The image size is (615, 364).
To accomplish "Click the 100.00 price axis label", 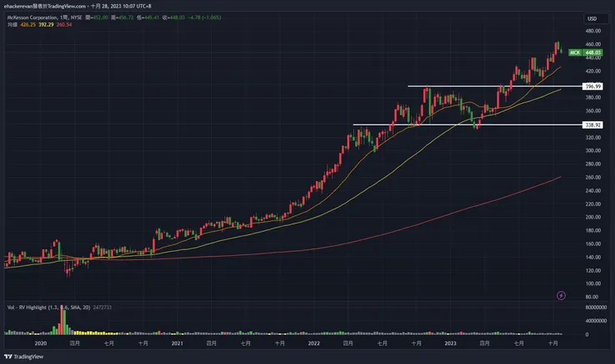I will (593, 283).
